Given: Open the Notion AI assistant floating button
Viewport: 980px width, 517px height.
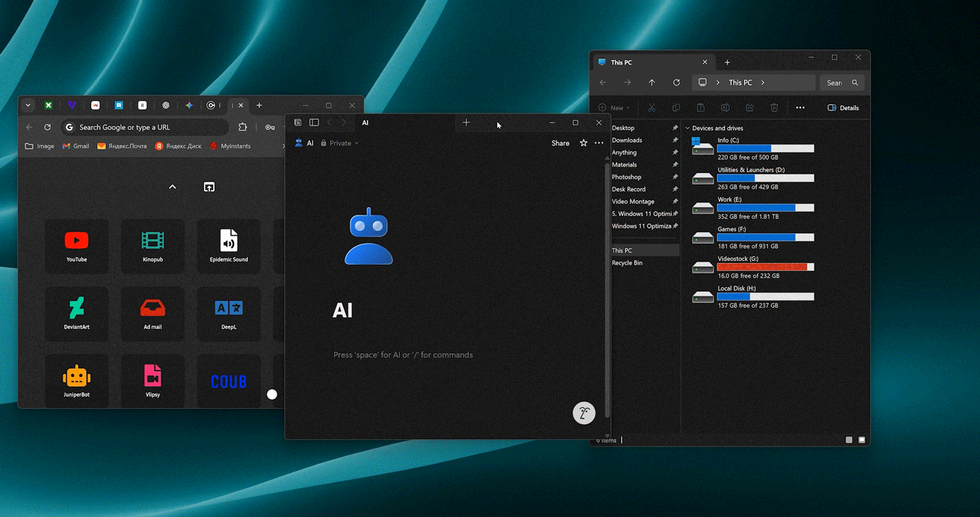Looking at the screenshot, I should (584, 413).
